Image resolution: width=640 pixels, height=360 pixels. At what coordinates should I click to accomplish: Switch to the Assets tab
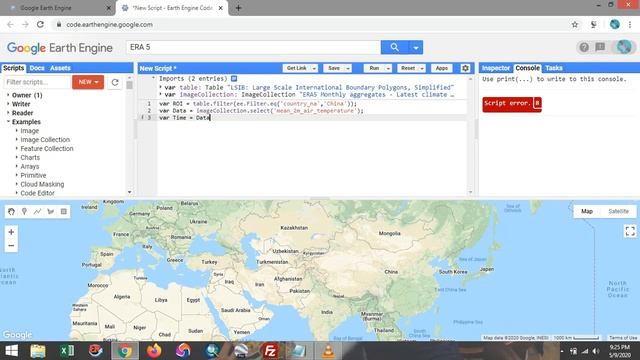point(60,68)
